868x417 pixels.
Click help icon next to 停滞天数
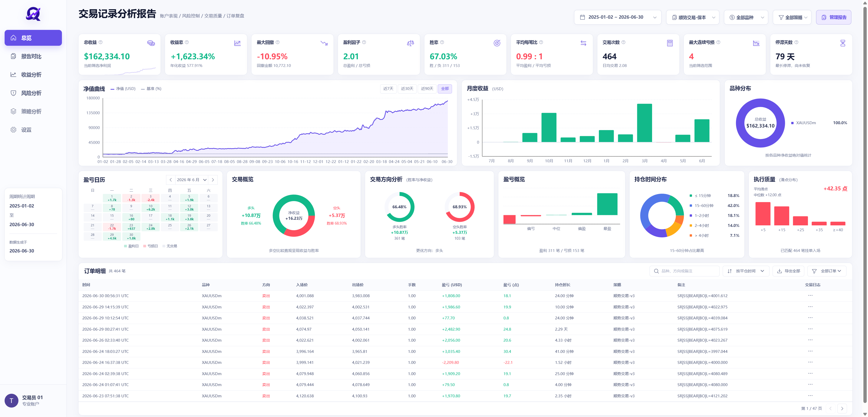(797, 42)
